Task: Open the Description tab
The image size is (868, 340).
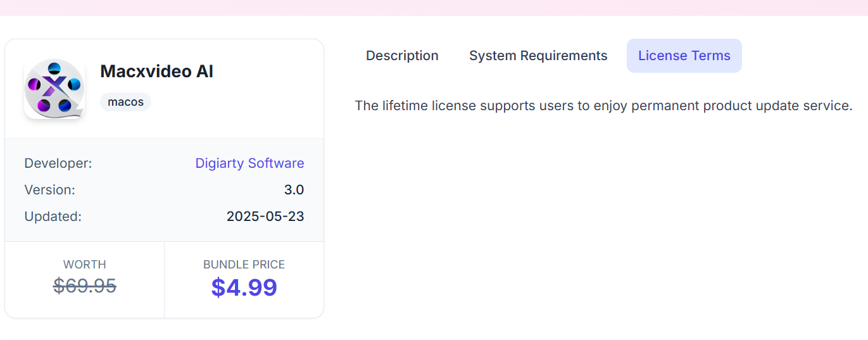Action: tap(402, 56)
